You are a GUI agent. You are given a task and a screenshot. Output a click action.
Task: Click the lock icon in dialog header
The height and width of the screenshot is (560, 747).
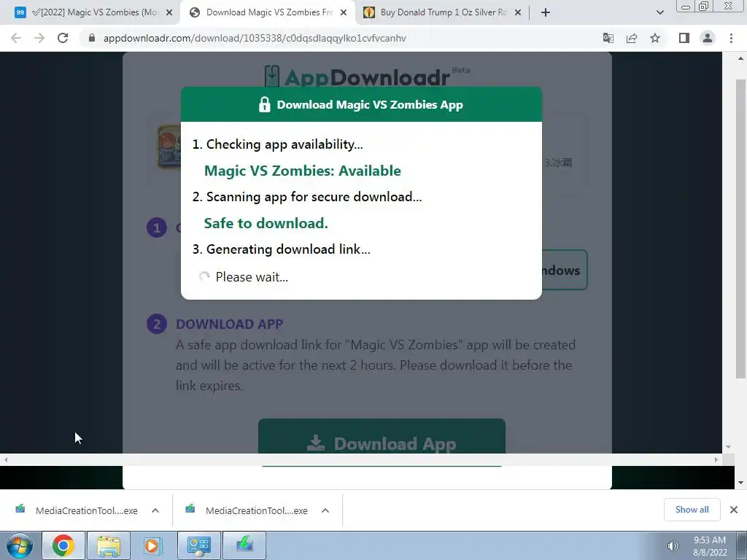point(264,105)
